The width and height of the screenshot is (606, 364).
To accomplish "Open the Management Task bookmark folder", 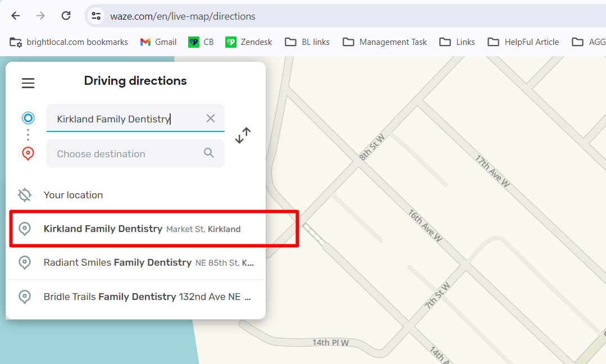I will click(385, 42).
